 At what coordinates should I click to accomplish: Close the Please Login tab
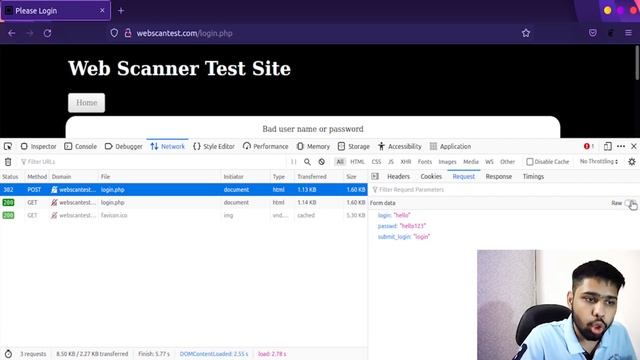click(x=102, y=11)
